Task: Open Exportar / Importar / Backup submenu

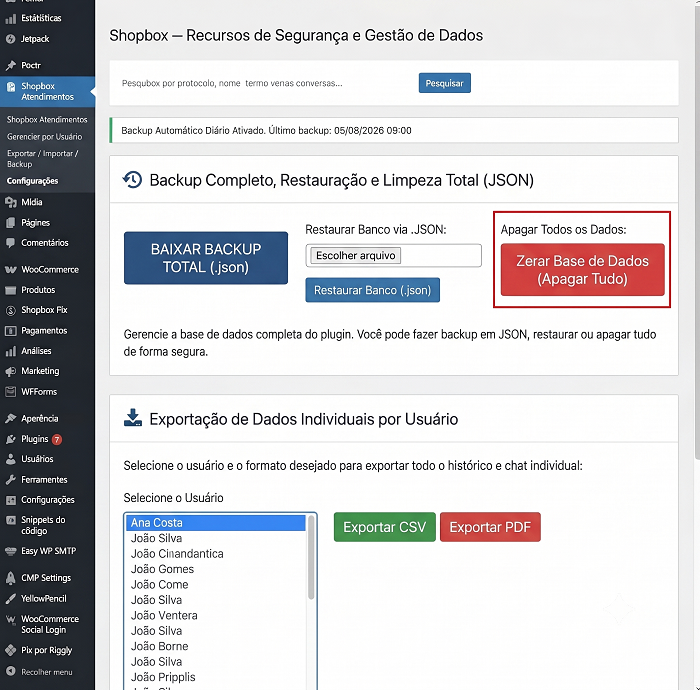Action: [43, 158]
